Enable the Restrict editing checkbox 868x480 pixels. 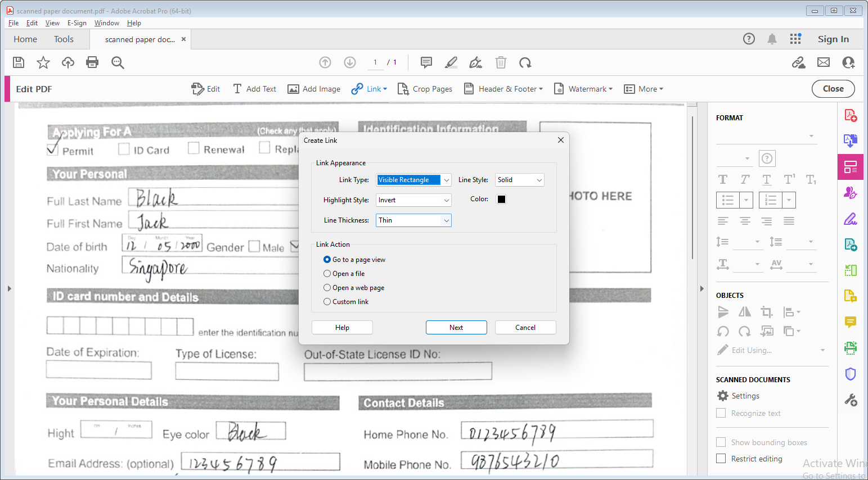[x=721, y=459]
